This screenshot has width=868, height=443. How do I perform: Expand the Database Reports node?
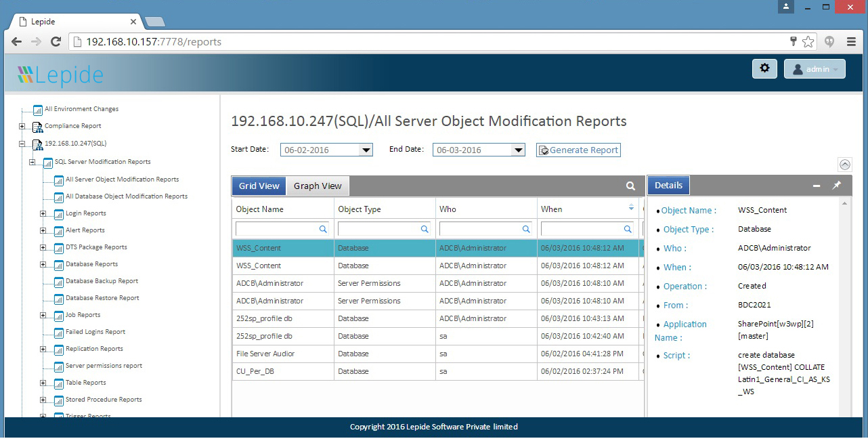pos(43,264)
